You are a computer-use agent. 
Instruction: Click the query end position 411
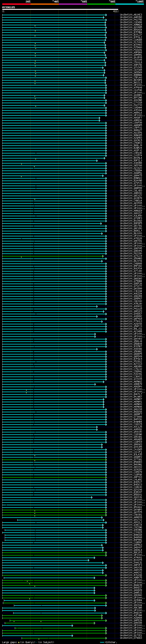(x=115, y=11)
